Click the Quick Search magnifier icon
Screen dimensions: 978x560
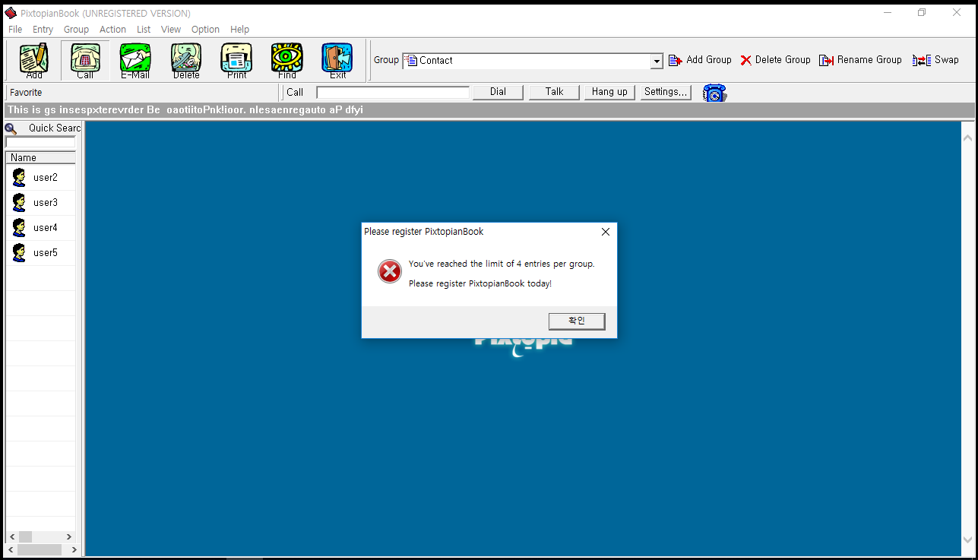coord(11,128)
